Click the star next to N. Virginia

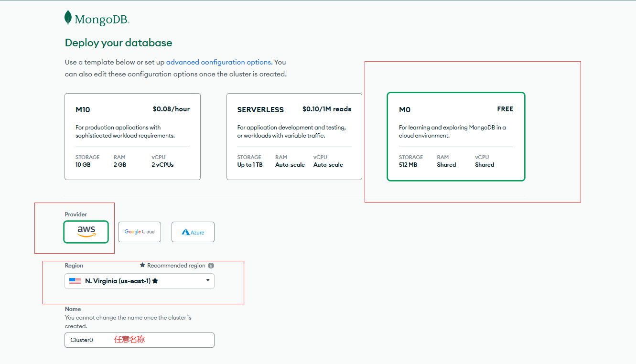click(155, 281)
